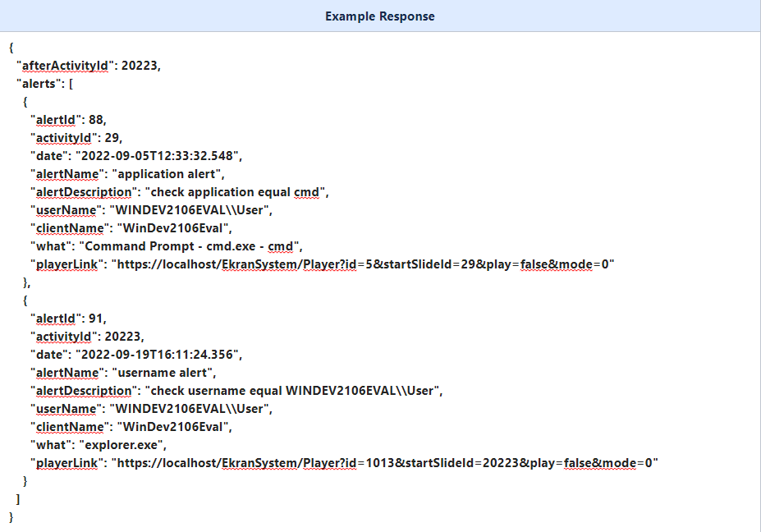Click the "Example Response" header

[380, 16]
